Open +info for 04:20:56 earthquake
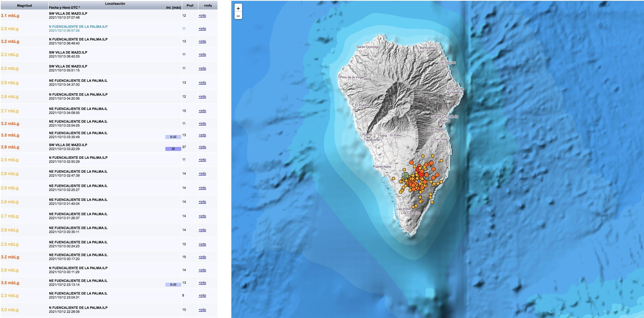Screen dimensions: 644x318 pyautogui.click(x=202, y=97)
